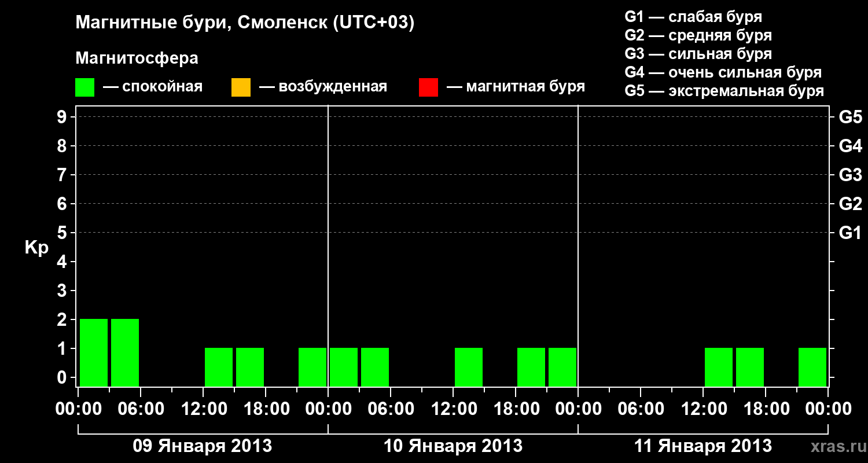Click the '18:00' tick label for 11 Января

point(766,409)
